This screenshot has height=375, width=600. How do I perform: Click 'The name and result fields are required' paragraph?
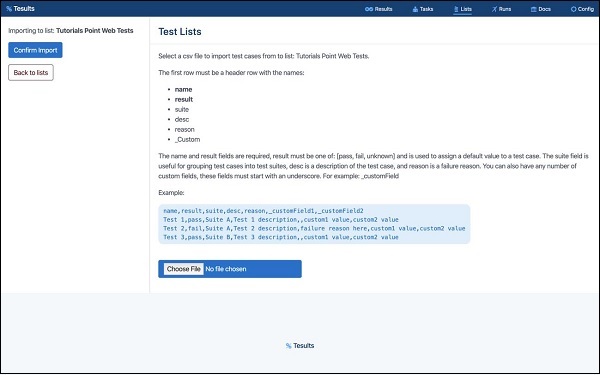pos(373,166)
